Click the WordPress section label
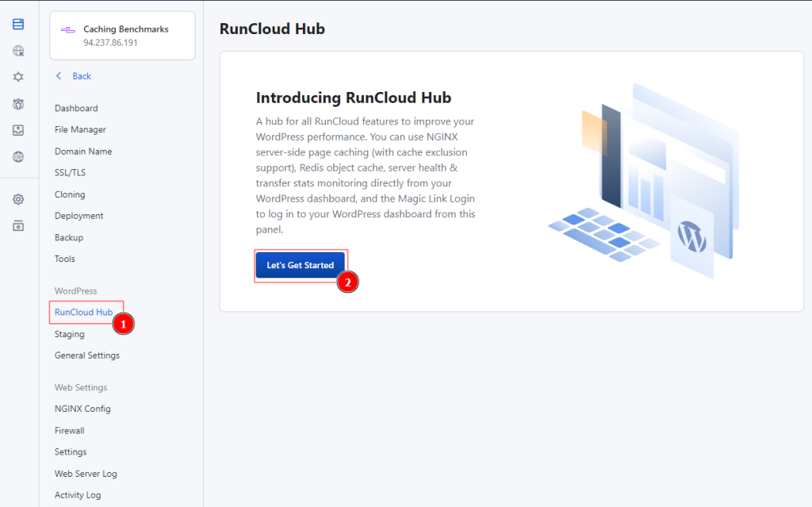This screenshot has height=507, width=812. pos(75,291)
